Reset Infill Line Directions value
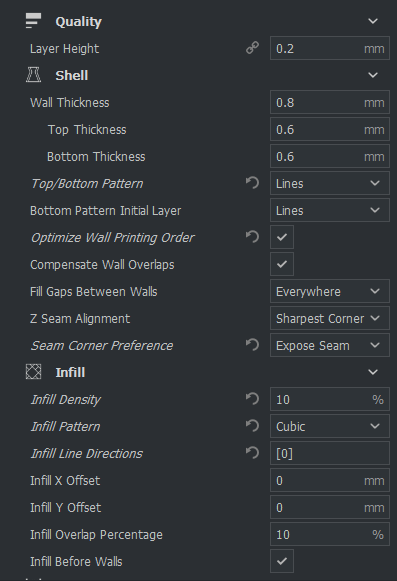The image size is (397, 581). click(x=252, y=453)
